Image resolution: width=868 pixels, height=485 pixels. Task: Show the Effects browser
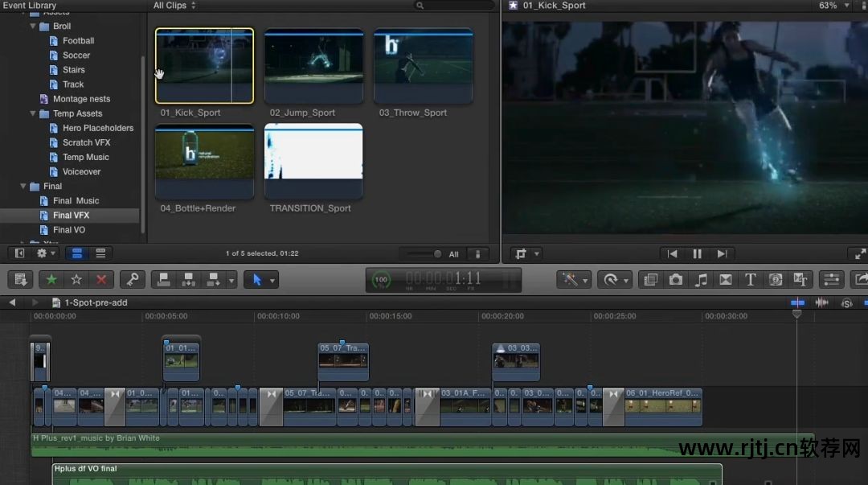[x=651, y=280]
